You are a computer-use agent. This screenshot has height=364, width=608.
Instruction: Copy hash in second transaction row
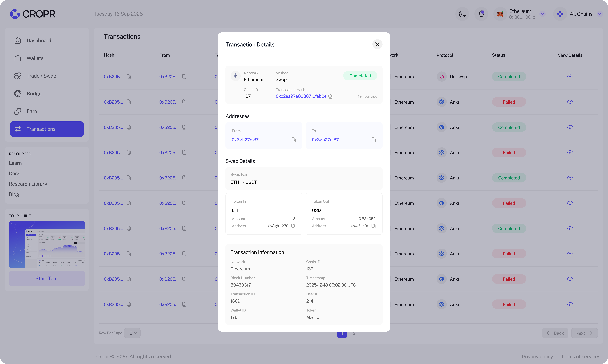point(129,102)
